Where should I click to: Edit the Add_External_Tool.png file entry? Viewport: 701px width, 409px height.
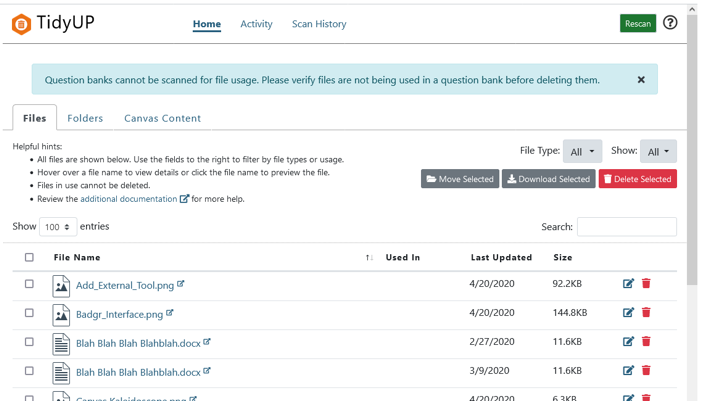coord(628,284)
